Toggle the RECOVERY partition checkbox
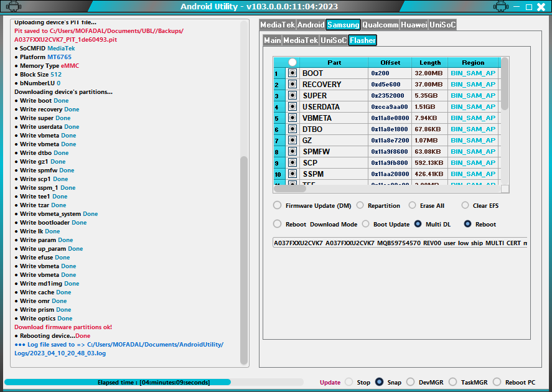Image resolution: width=552 pixels, height=392 pixels. coord(292,84)
